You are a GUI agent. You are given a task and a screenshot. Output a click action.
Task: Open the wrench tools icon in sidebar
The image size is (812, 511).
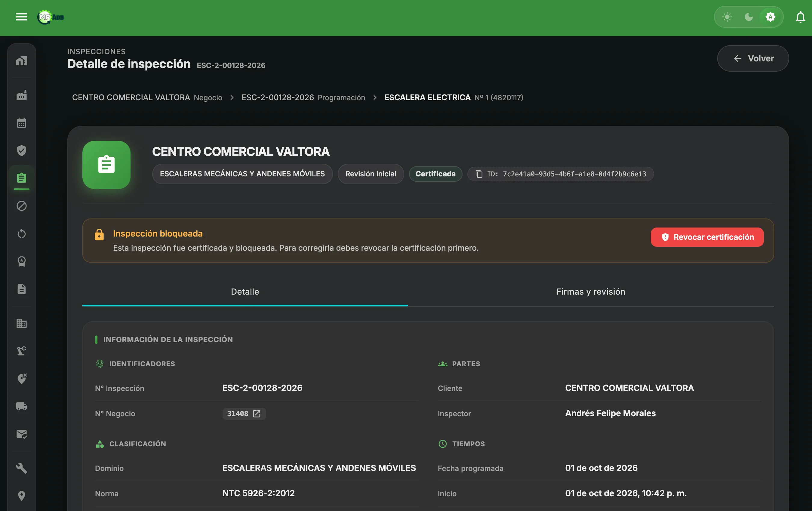pos(22,469)
